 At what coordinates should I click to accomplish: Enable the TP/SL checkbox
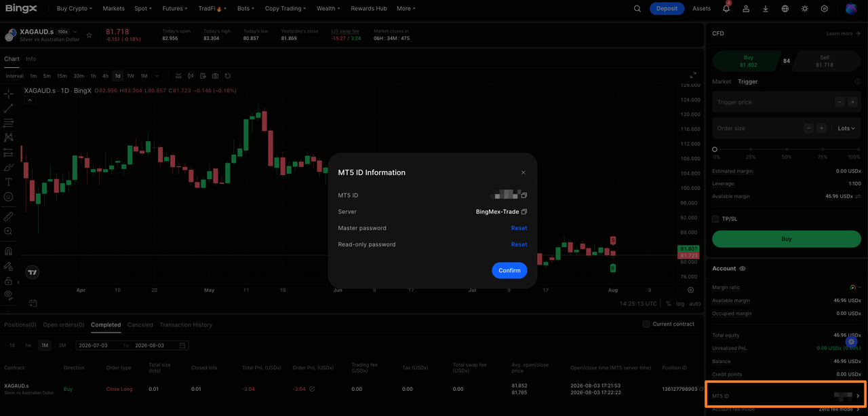click(715, 219)
